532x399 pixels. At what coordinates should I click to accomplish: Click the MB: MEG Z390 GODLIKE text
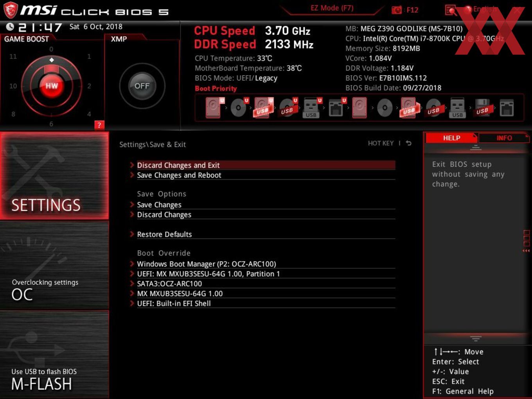[x=404, y=29]
